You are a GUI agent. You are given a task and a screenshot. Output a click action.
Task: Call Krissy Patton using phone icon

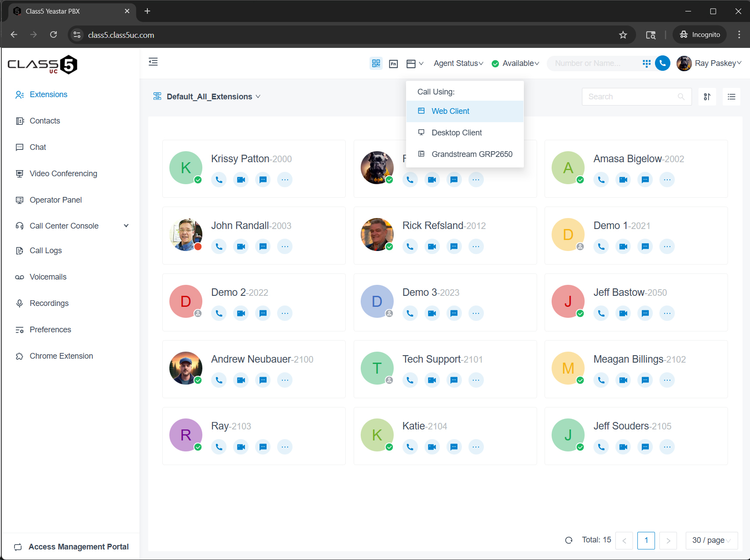pyautogui.click(x=219, y=179)
